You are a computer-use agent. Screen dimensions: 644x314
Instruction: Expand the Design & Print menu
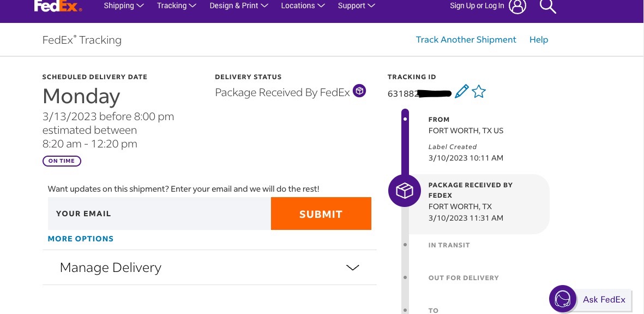click(x=239, y=6)
